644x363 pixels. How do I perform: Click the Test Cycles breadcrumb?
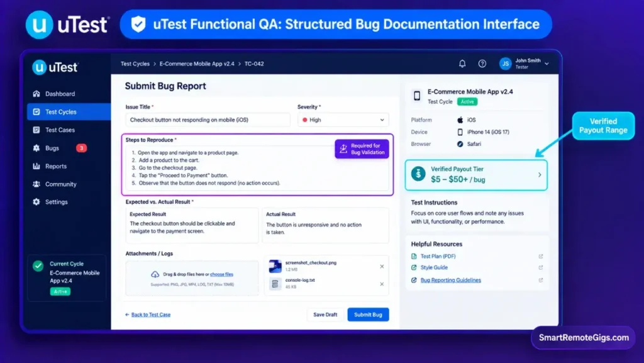[x=135, y=64]
